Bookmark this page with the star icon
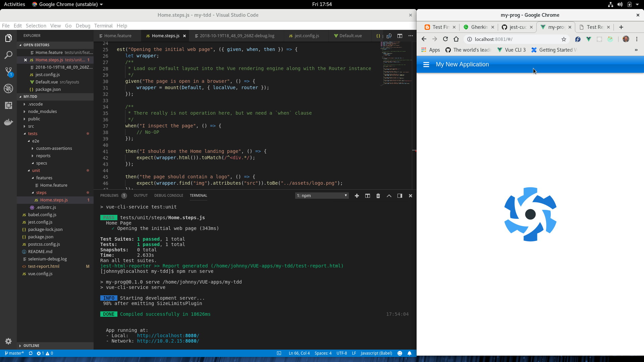644x362 pixels. (x=564, y=39)
